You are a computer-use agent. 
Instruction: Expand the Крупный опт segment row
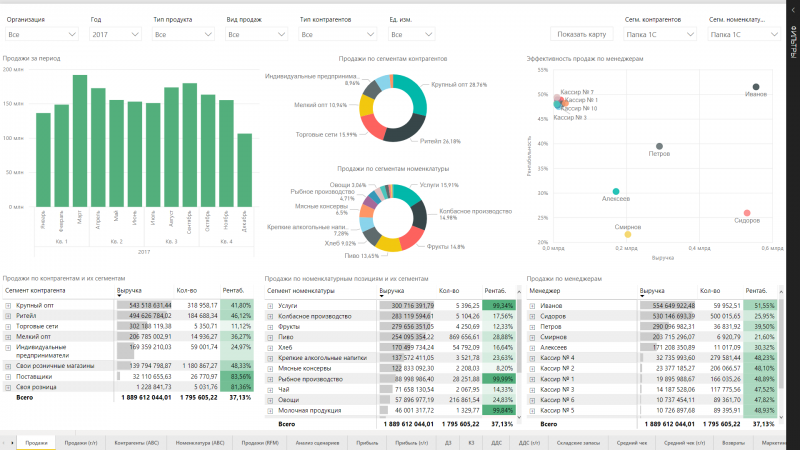pos(7,304)
